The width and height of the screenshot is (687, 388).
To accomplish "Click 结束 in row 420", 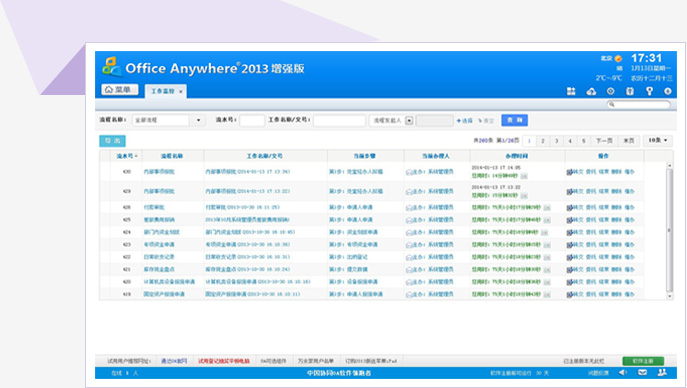I will coord(604,282).
